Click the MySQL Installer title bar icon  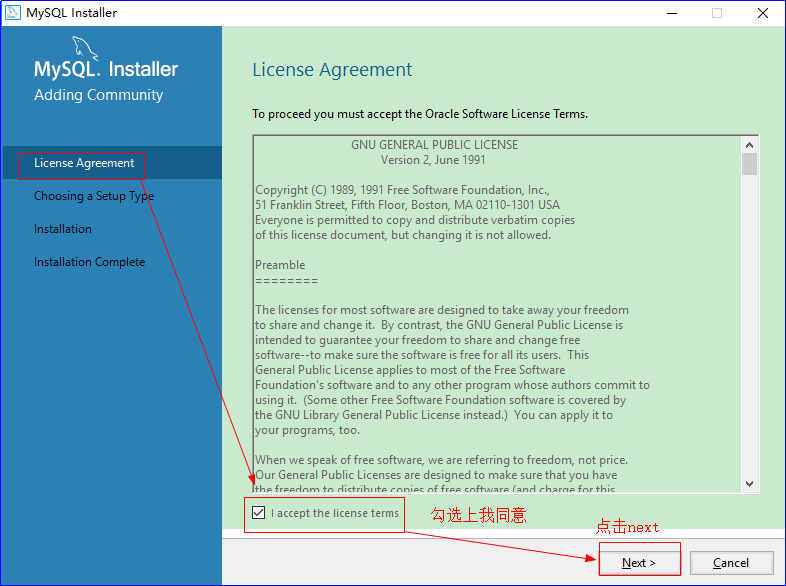coord(13,13)
